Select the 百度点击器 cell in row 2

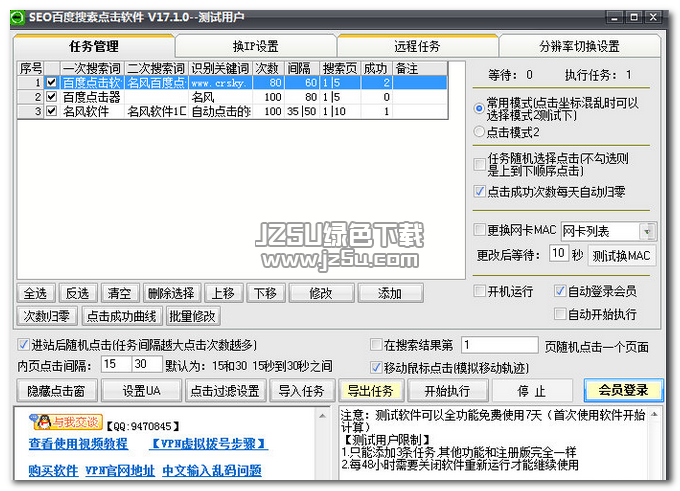pyautogui.click(x=92, y=97)
